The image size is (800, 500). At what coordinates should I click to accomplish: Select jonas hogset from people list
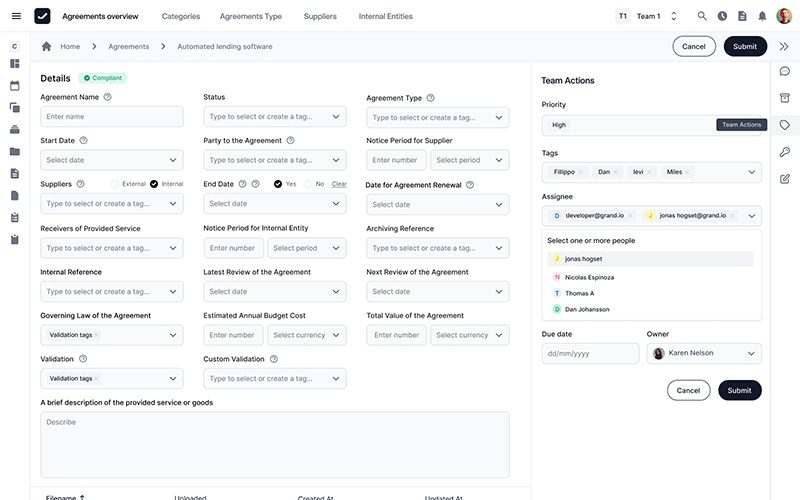coord(651,259)
